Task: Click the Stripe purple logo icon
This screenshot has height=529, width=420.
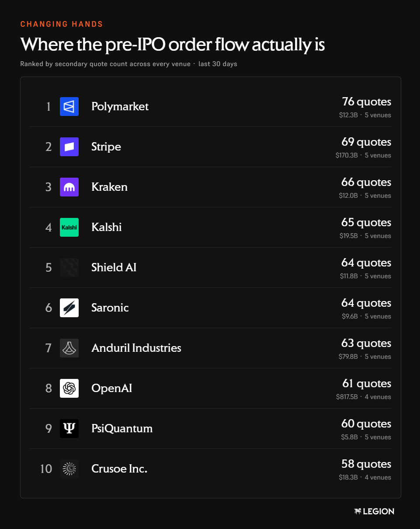Action: (69, 147)
